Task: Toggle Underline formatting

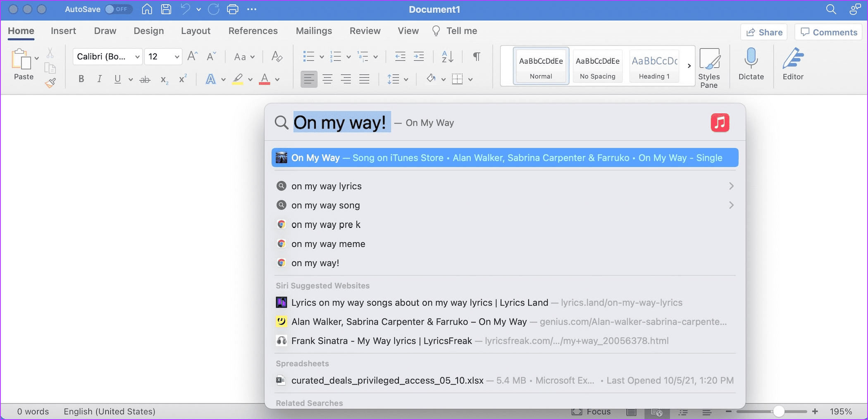Action: click(x=117, y=79)
